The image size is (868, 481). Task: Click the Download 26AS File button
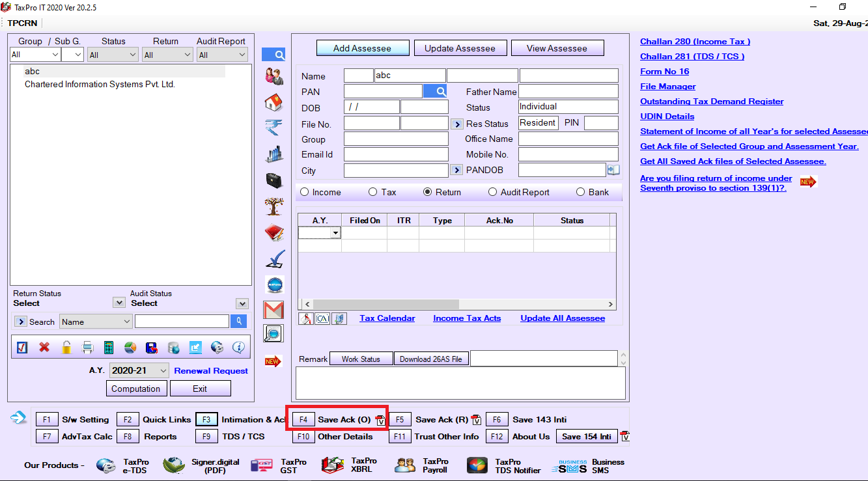point(430,359)
